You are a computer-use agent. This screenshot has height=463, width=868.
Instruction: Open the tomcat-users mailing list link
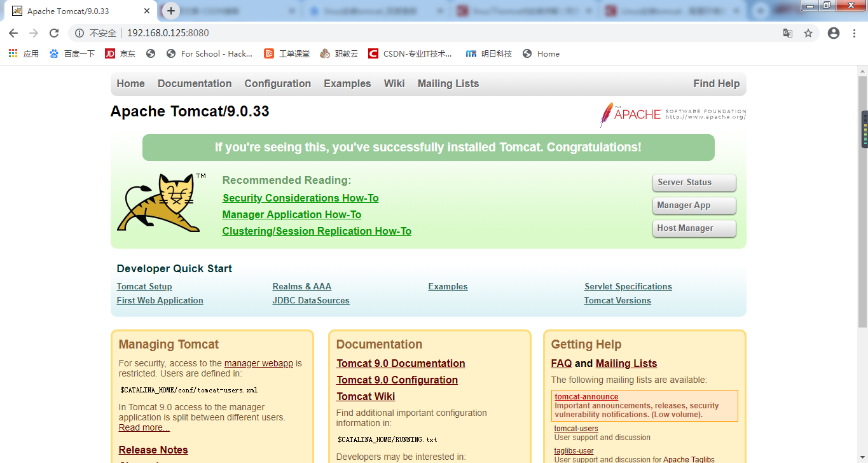[576, 428]
